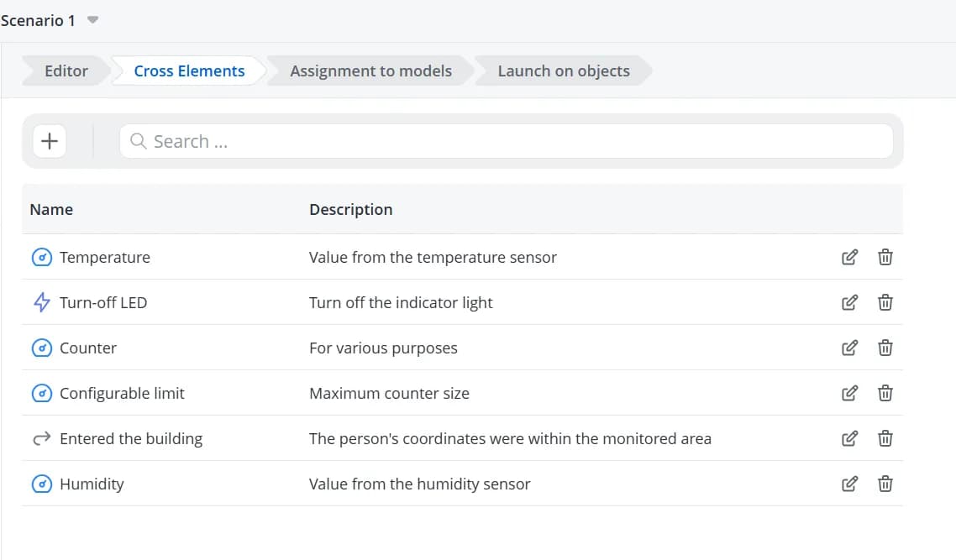
Task: Click the Scenario 1 title text
Action: point(38,21)
